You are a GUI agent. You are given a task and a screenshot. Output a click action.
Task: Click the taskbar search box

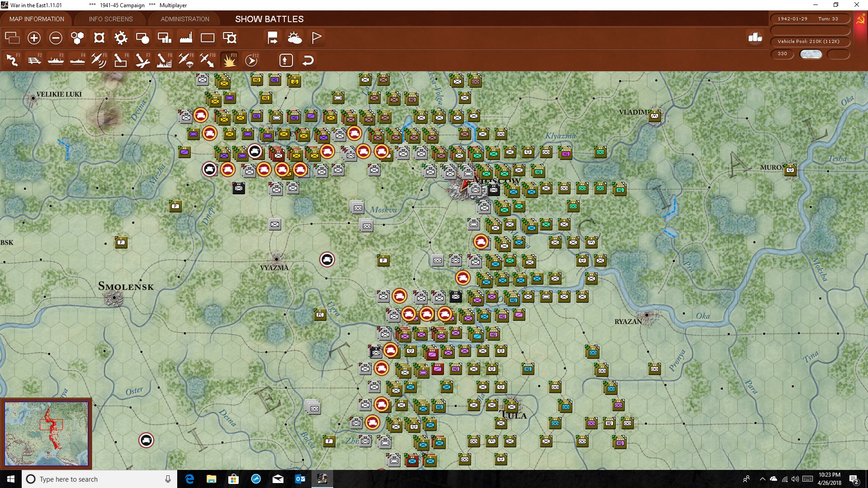pos(99,479)
